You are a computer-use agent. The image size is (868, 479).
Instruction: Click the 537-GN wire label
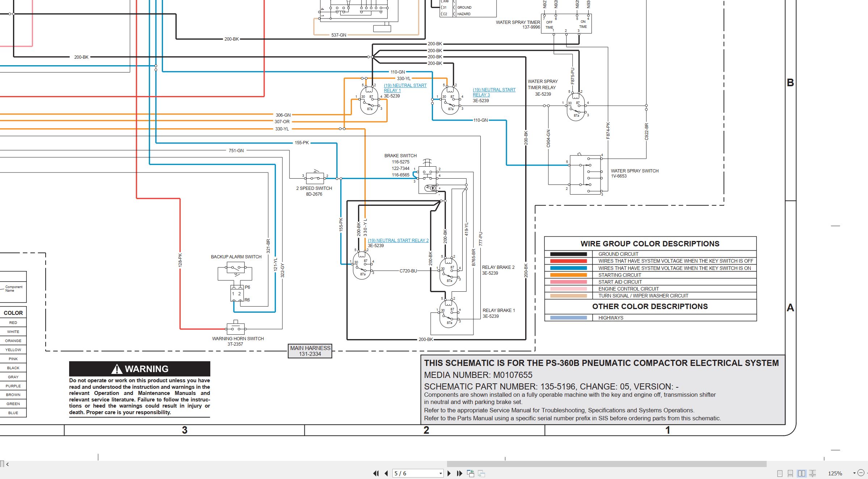(339, 35)
